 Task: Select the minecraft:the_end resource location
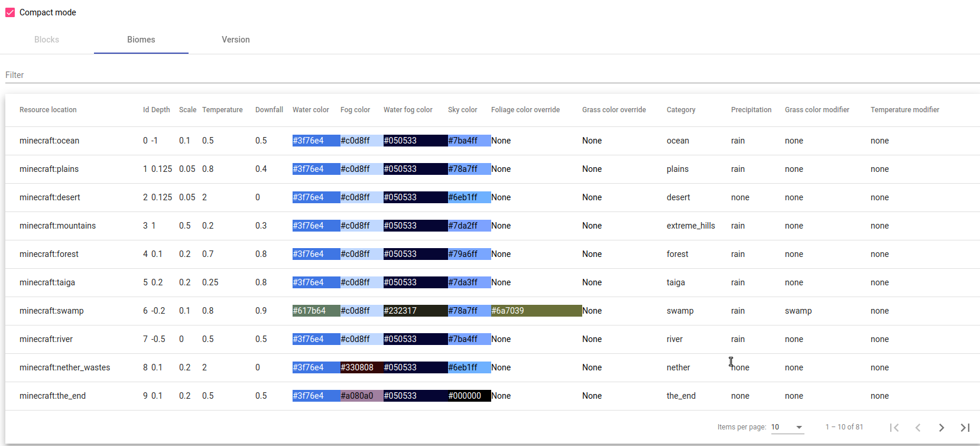pyautogui.click(x=53, y=396)
